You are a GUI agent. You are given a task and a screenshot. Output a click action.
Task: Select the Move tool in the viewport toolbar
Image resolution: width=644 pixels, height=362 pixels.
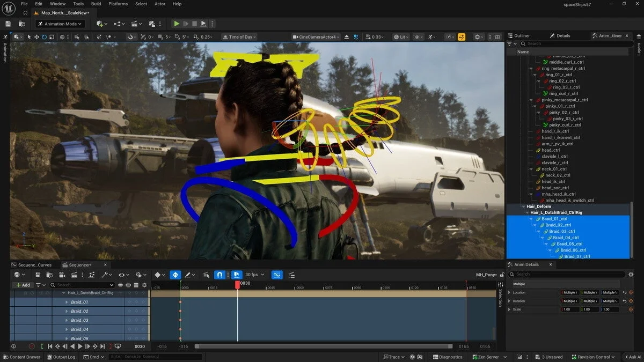point(37,36)
